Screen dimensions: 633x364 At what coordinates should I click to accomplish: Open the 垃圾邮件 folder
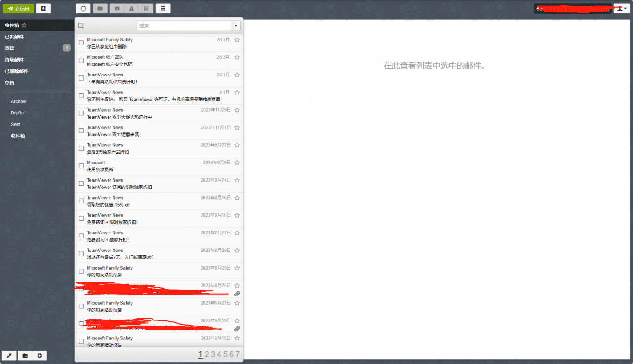tap(37, 60)
